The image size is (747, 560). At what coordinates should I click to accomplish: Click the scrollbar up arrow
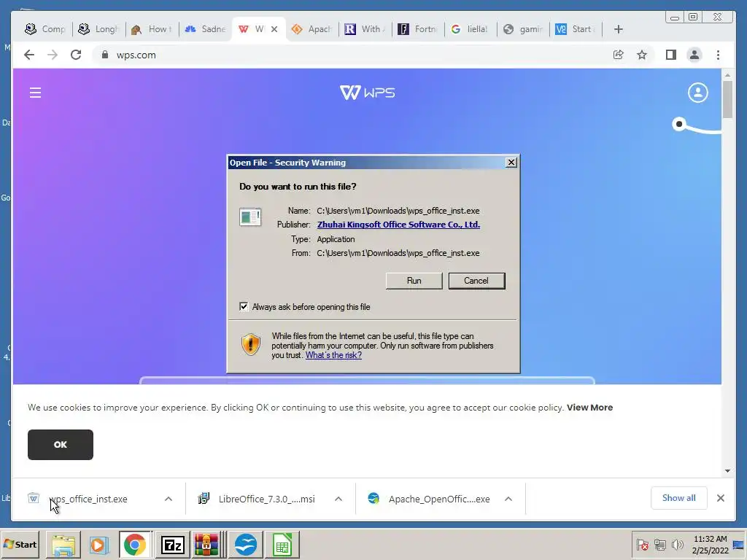[x=727, y=75]
